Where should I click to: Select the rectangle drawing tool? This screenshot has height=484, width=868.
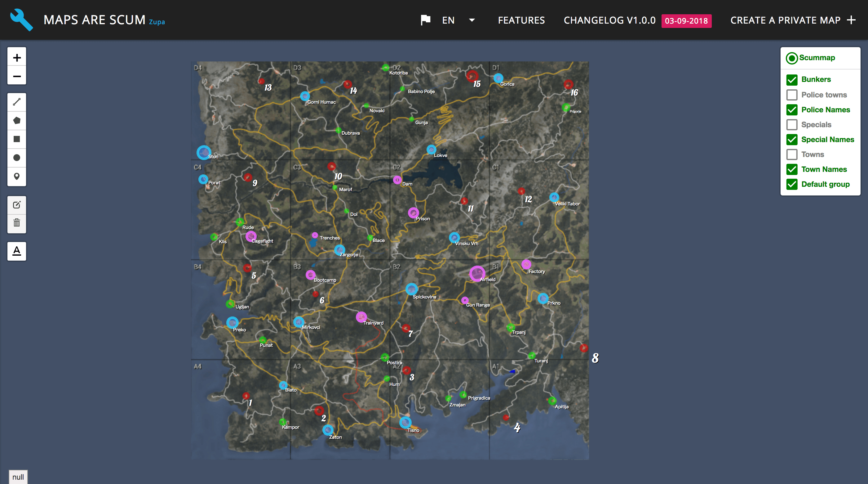coord(16,139)
